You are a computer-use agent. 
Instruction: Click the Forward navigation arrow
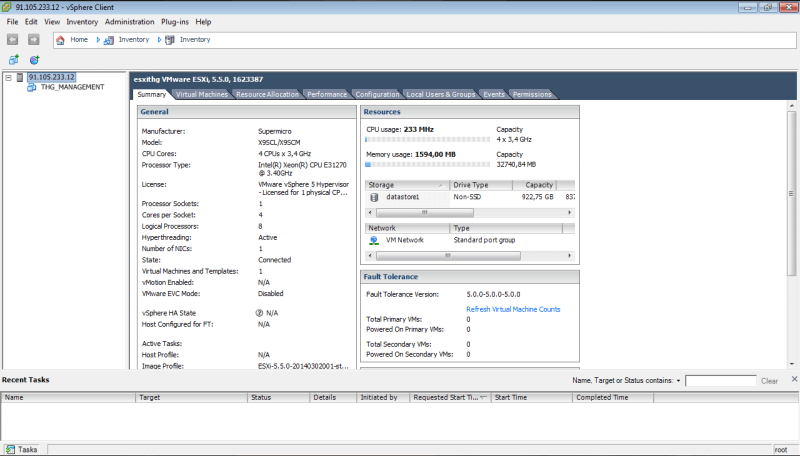click(x=33, y=40)
